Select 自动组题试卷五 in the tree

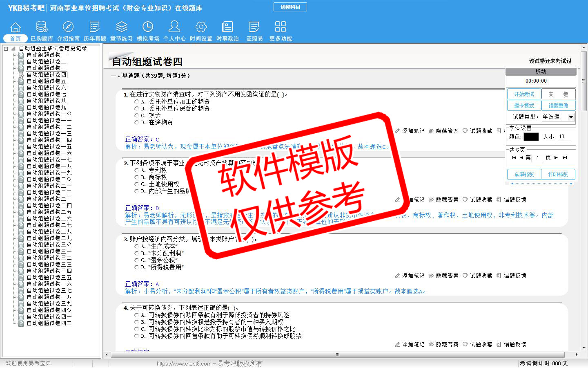point(46,81)
